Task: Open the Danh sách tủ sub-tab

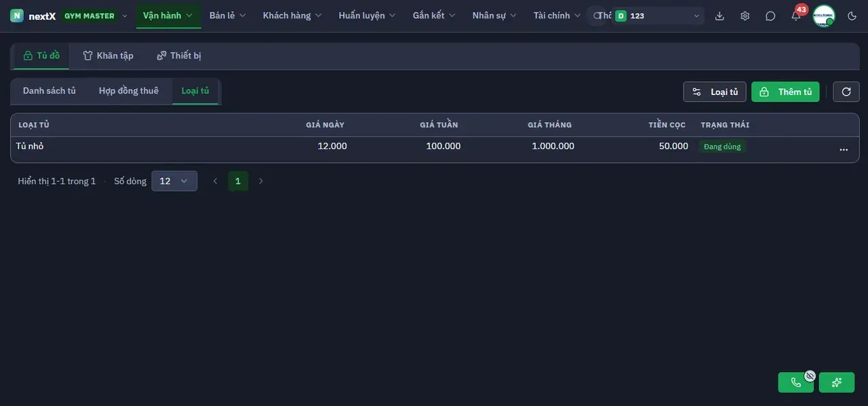Action: tap(50, 91)
